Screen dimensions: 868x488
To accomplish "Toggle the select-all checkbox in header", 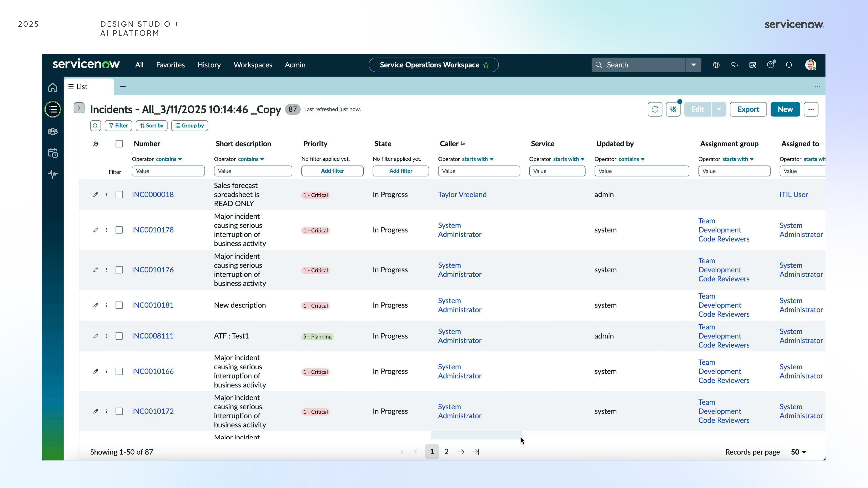I will (x=119, y=144).
